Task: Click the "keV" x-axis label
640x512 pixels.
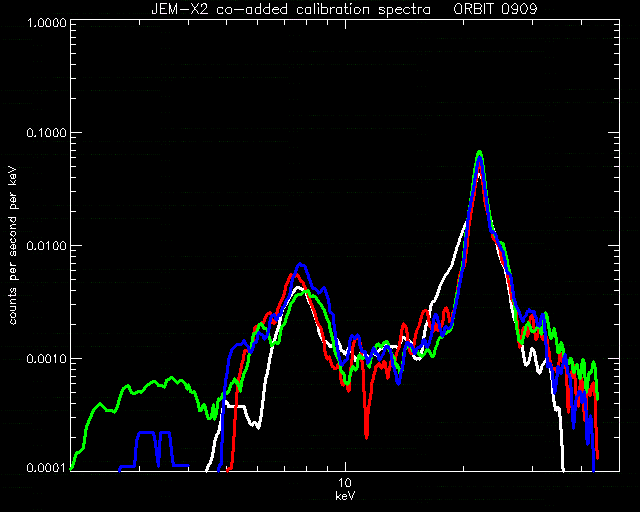Action: 345,496
